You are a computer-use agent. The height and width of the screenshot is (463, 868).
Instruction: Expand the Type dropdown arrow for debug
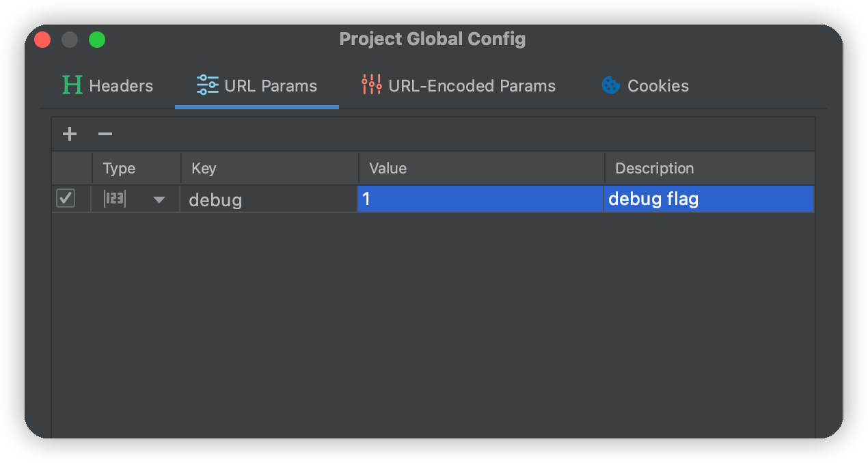click(159, 199)
